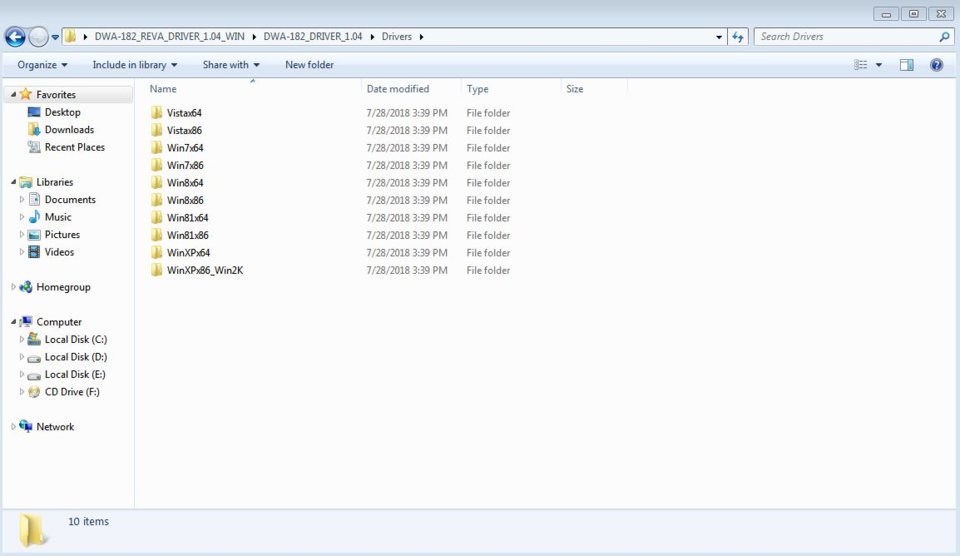Collapse the Favorites section
Image resolution: width=960 pixels, height=556 pixels.
point(13,94)
